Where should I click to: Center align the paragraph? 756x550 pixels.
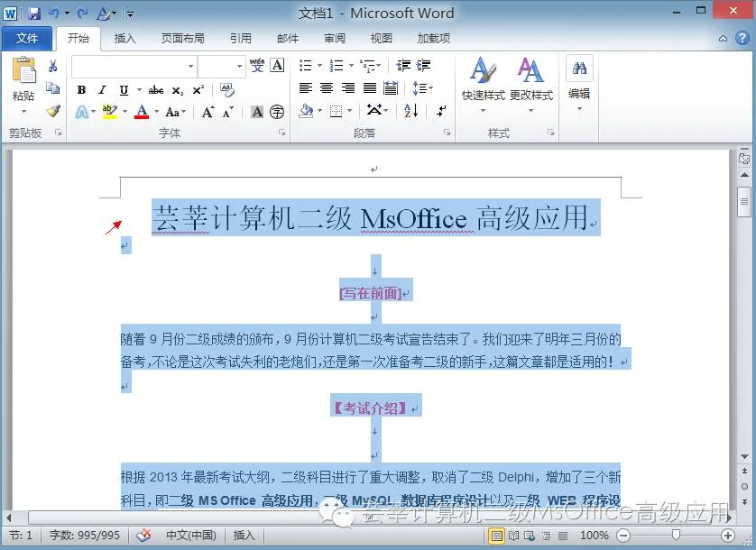pos(327,87)
